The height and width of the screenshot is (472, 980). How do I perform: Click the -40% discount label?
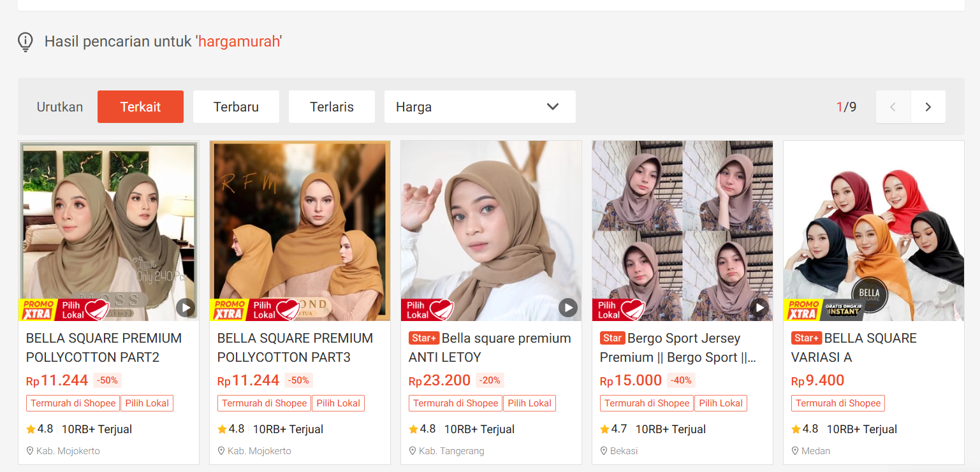682,380
